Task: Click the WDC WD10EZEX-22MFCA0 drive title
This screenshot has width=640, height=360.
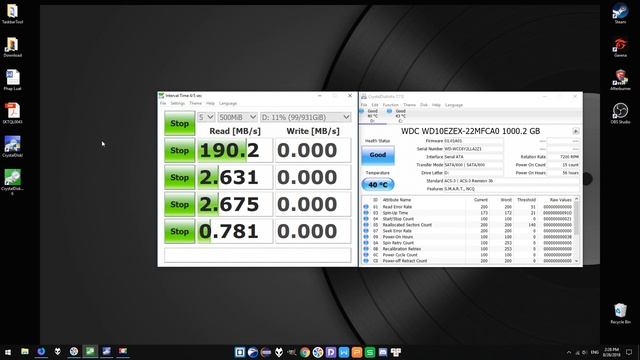Action: 470,131
